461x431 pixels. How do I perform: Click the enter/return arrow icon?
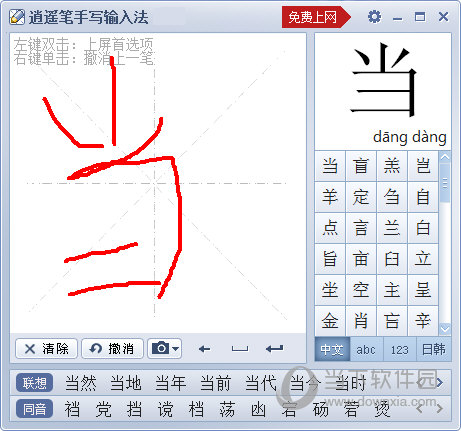click(275, 349)
